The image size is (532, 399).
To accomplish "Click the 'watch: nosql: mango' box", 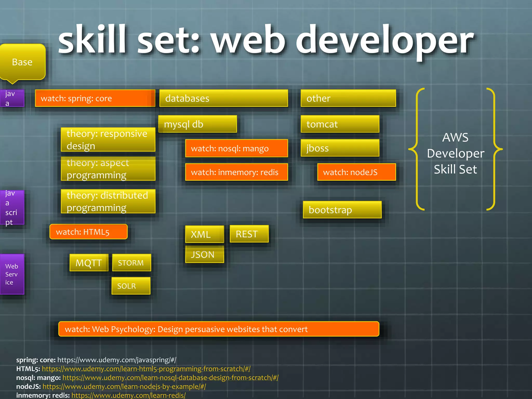I will [x=236, y=148].
